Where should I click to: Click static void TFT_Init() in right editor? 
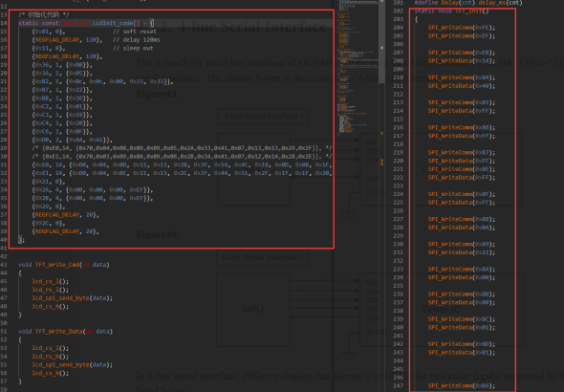point(452,11)
